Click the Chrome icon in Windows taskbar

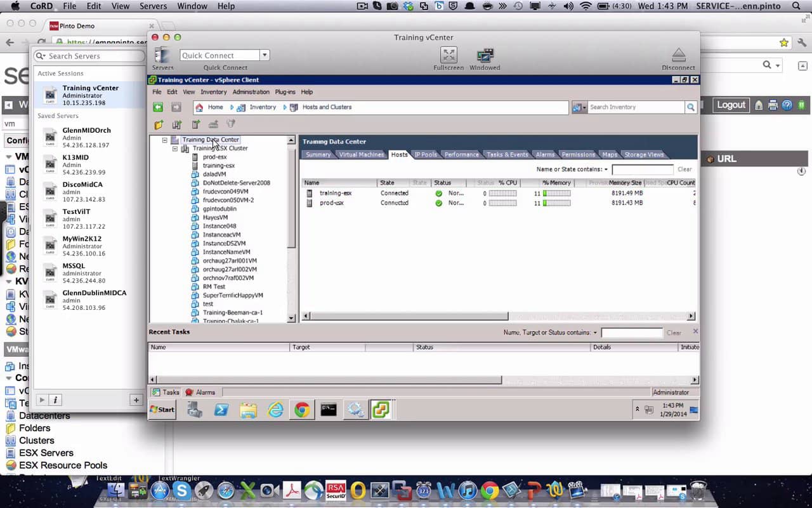coord(302,410)
